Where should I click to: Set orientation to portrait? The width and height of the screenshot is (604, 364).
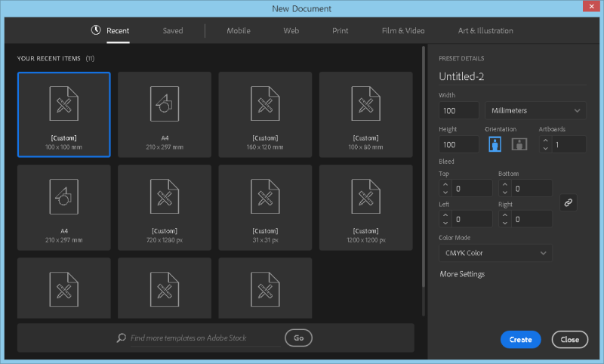point(495,144)
